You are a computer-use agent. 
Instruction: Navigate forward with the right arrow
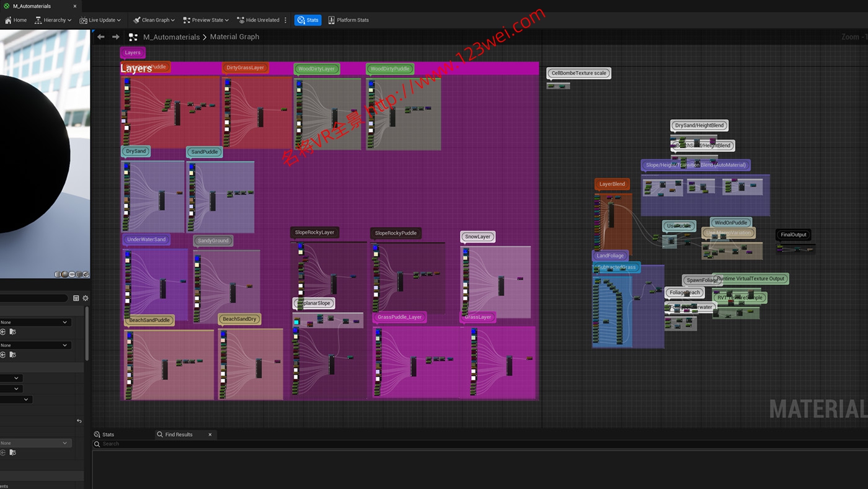(116, 37)
